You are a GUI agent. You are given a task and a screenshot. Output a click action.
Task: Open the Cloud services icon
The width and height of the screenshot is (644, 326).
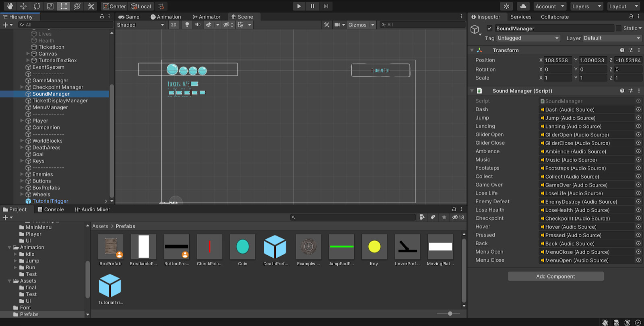click(x=523, y=6)
